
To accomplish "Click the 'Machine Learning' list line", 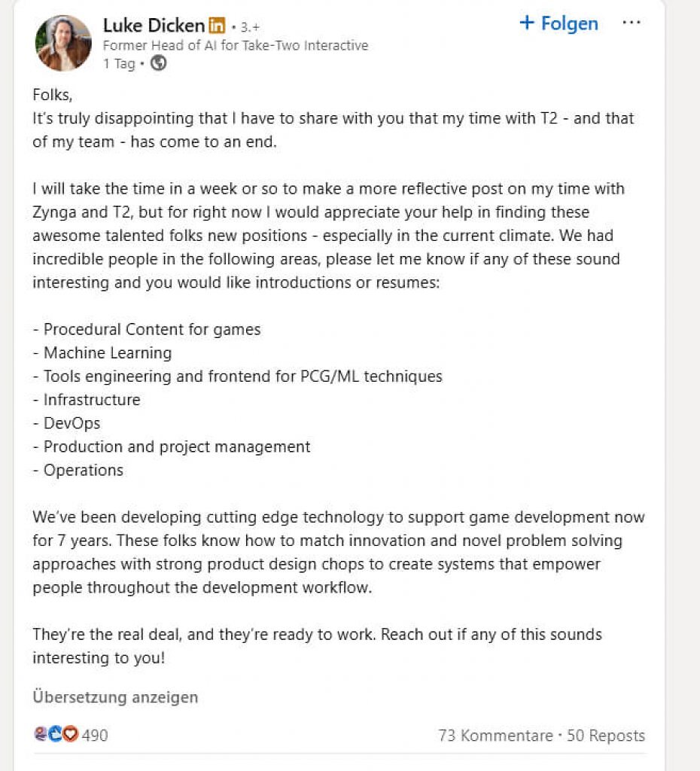I will pyautogui.click(x=102, y=352).
